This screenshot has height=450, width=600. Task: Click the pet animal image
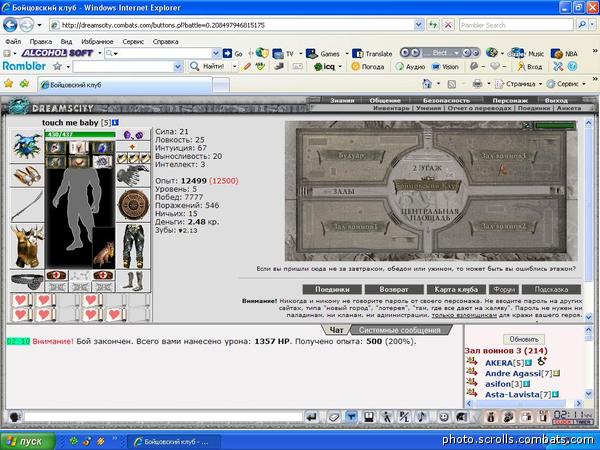point(104,248)
